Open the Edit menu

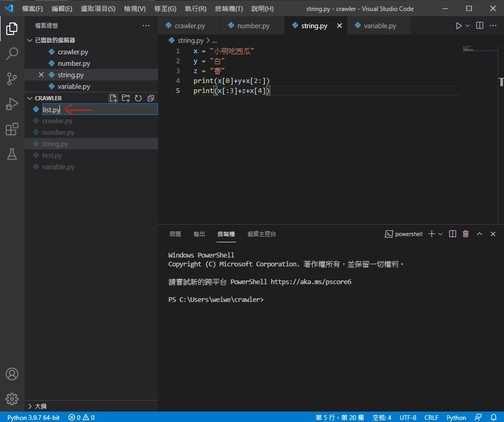62,9
